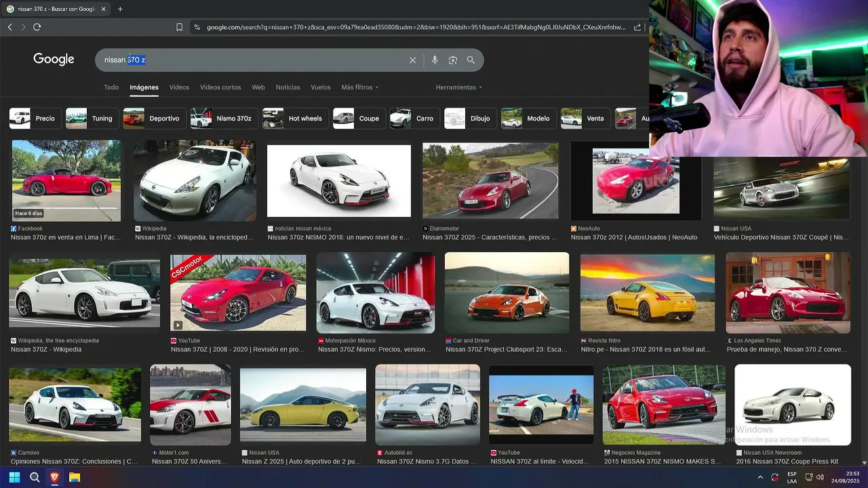
Task: Click the Google logo
Action: point(54,60)
